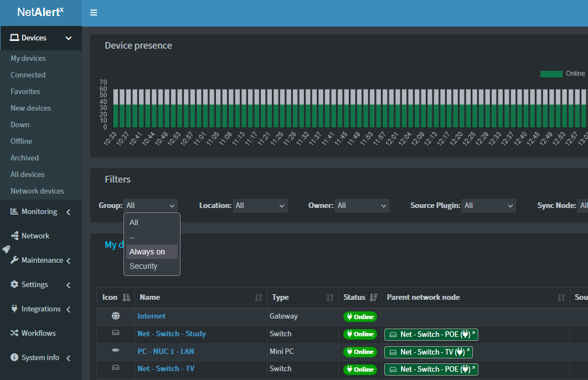The image size is (588, 380).
Task: Click the 'Net - Switch - TV' parent node badge
Action: coord(428,352)
